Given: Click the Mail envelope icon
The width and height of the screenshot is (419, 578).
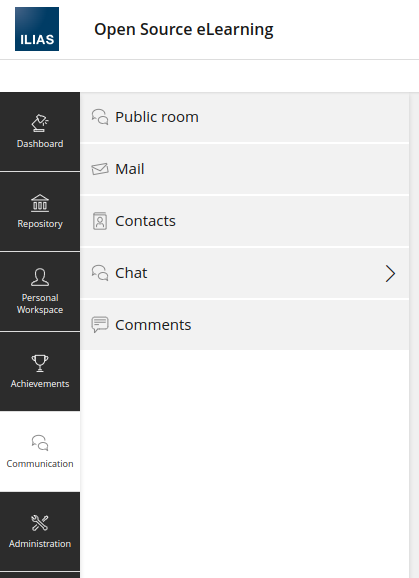Looking at the screenshot, I should [x=100, y=169].
